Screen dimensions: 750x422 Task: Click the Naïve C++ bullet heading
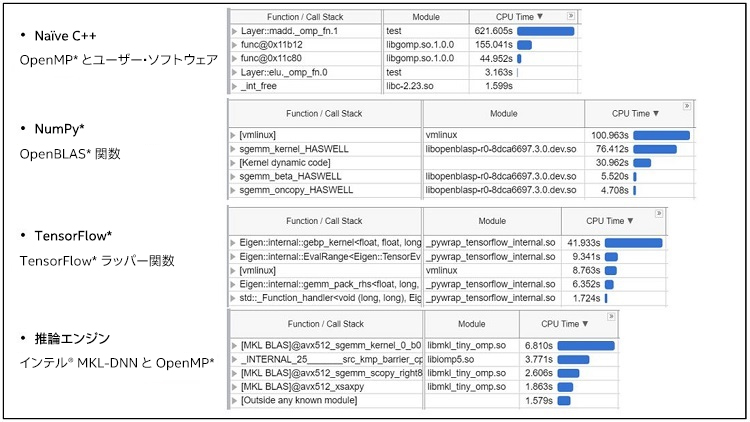click(x=65, y=36)
